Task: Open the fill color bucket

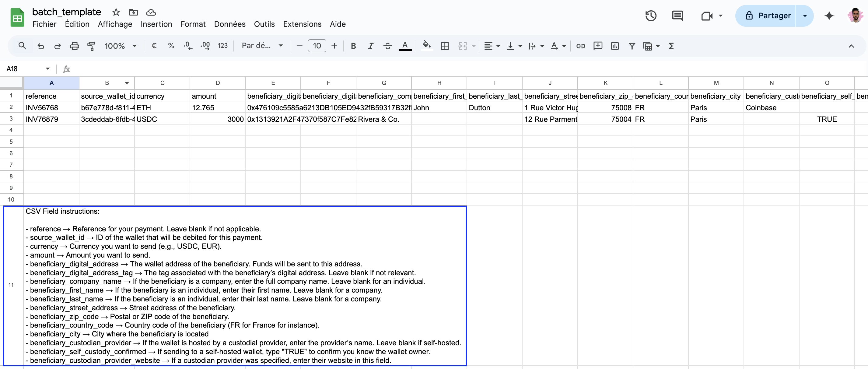Action: tap(427, 45)
